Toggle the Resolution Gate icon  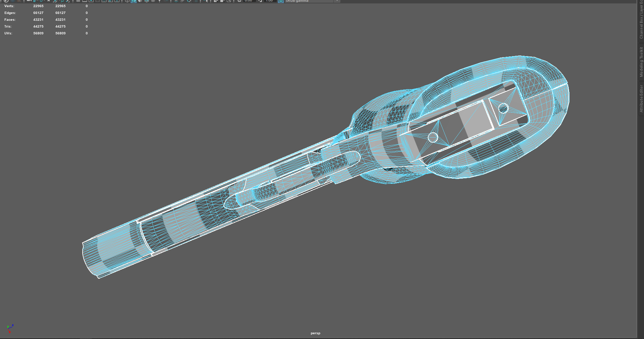(x=91, y=1)
